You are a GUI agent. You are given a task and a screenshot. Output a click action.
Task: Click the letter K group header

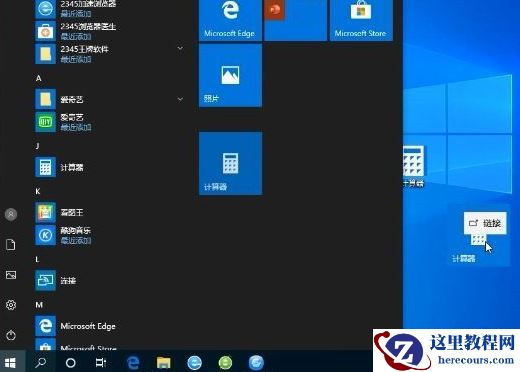[x=38, y=191]
